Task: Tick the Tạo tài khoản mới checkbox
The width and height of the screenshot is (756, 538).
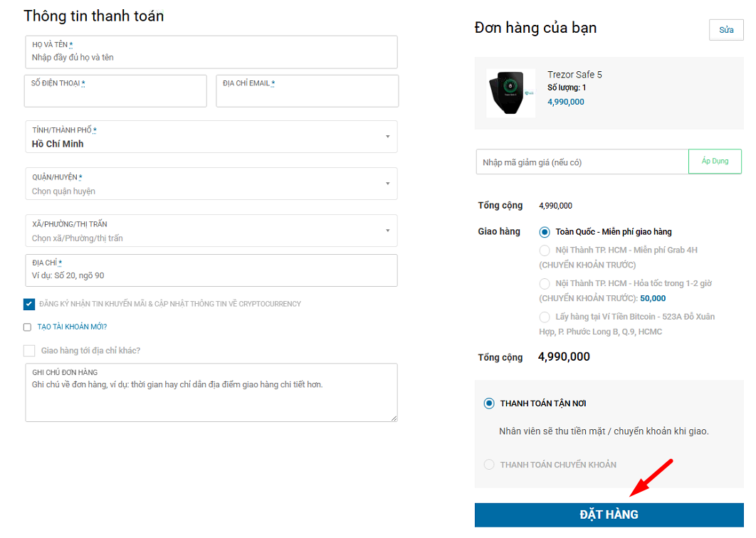Action: (28, 327)
